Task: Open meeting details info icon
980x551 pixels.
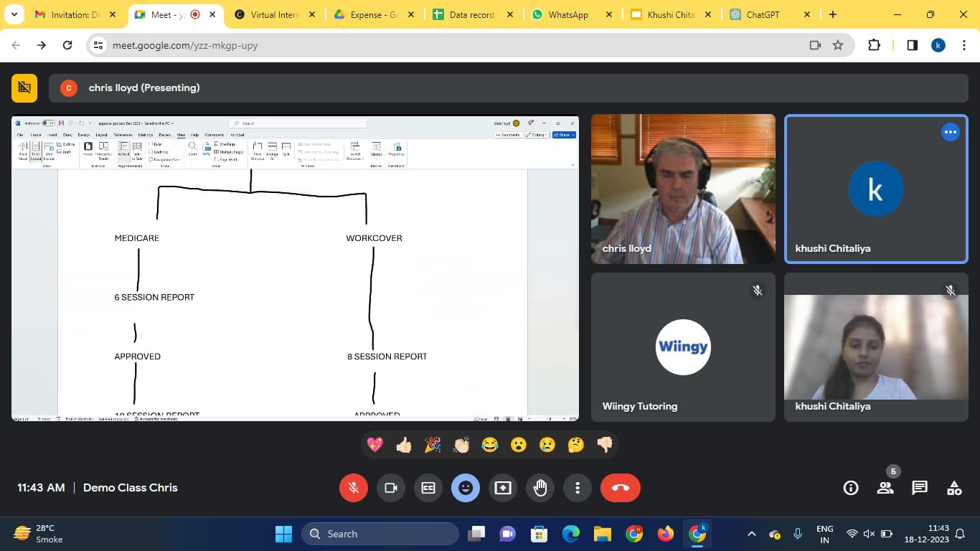Action: (851, 488)
